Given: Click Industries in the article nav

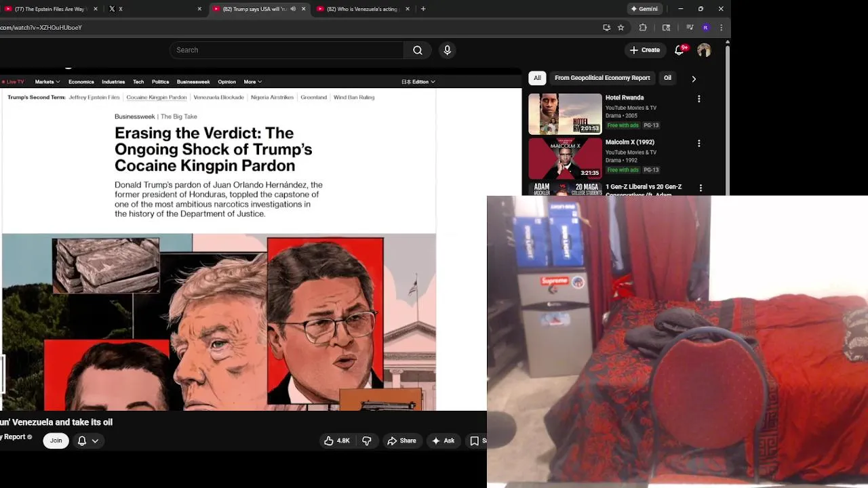Looking at the screenshot, I should (x=113, y=82).
